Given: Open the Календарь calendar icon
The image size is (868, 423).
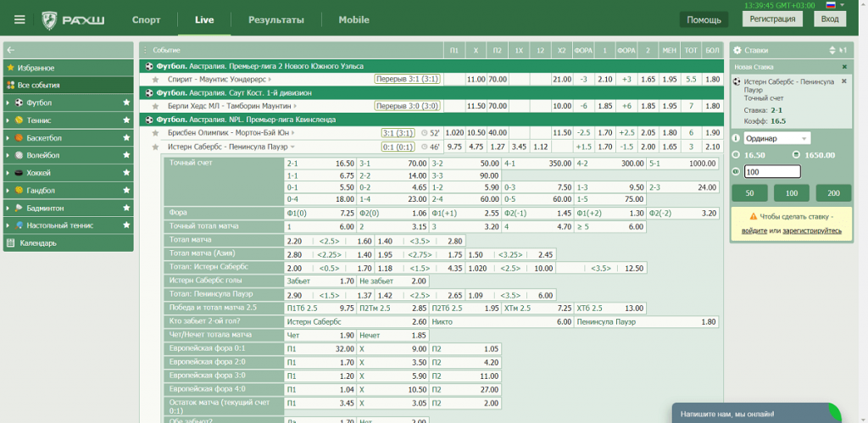Looking at the screenshot, I should [10, 243].
